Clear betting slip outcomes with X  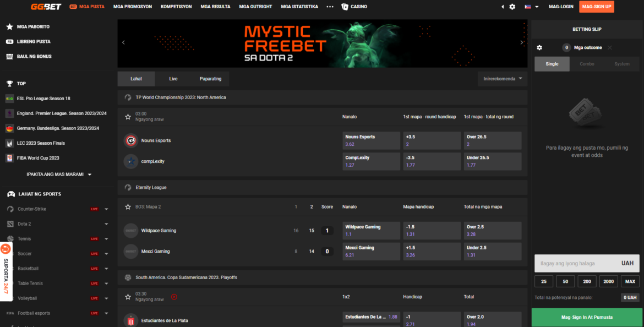tap(610, 48)
